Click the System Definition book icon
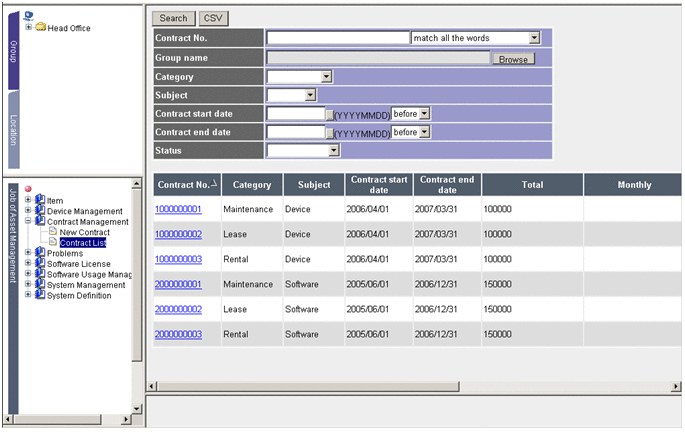This screenshot has width=685, height=433. coord(40,295)
